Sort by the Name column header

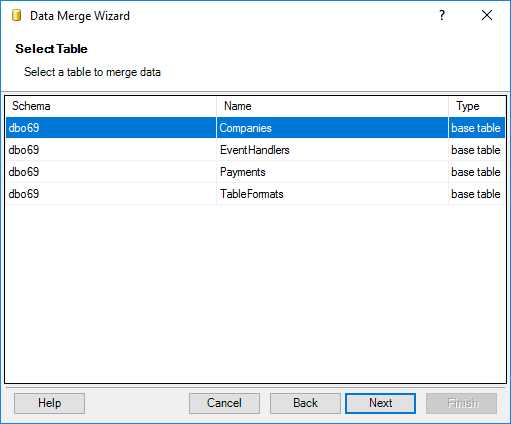(x=332, y=106)
